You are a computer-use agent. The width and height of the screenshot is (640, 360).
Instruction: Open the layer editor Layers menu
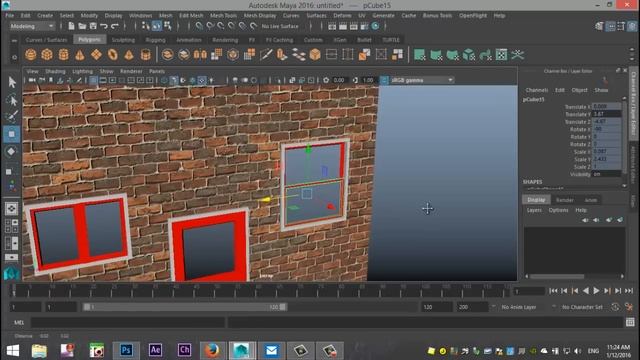534,210
